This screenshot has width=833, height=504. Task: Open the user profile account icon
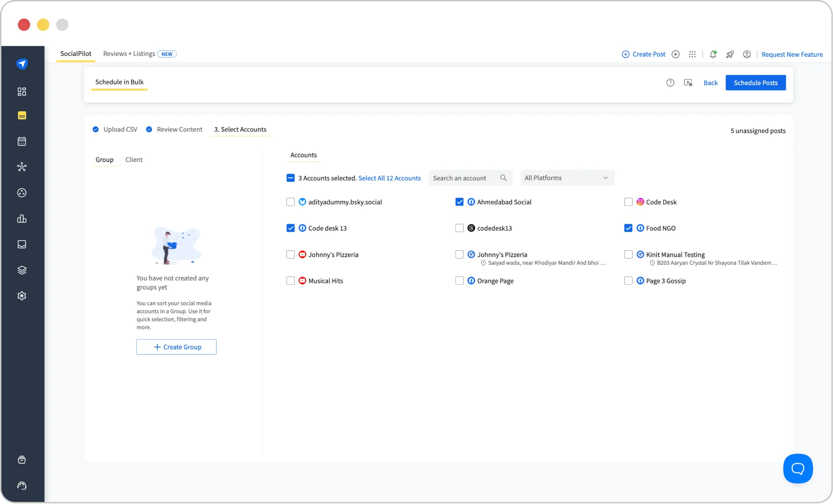[x=746, y=54]
